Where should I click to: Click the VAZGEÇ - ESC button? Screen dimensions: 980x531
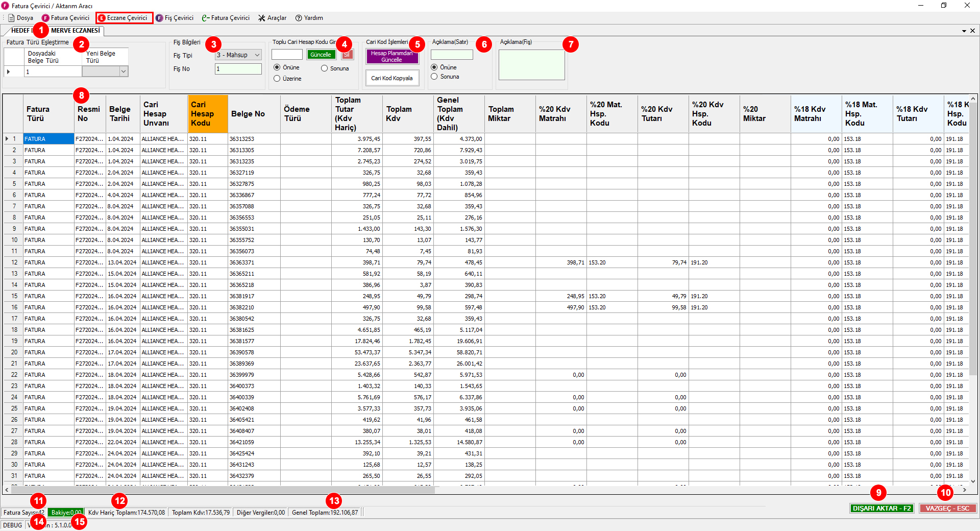[947, 509]
